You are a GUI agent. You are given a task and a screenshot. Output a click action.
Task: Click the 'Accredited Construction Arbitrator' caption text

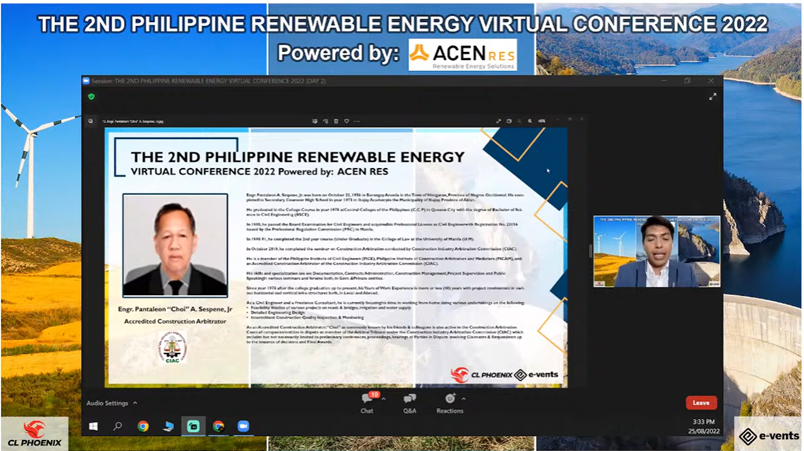point(175,321)
